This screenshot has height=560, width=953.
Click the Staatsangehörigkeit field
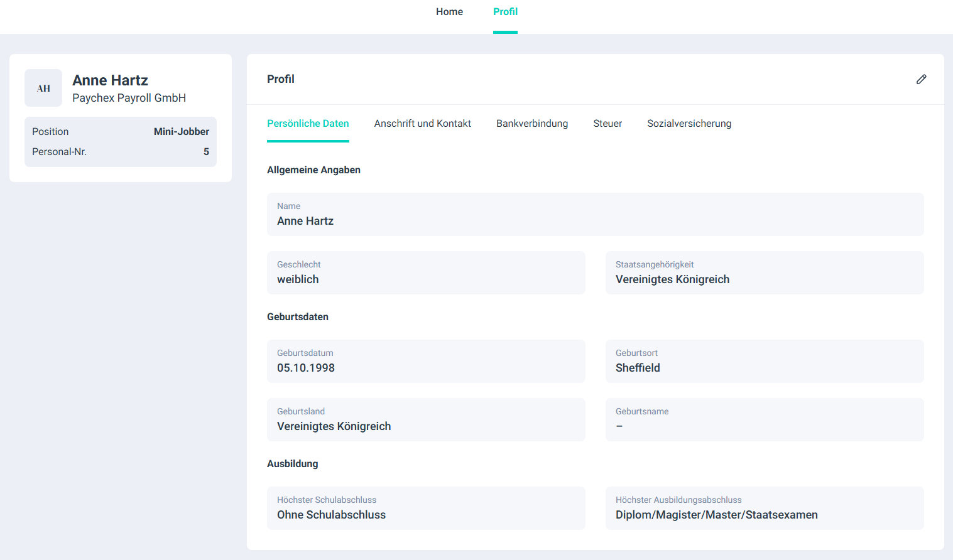[x=764, y=273]
